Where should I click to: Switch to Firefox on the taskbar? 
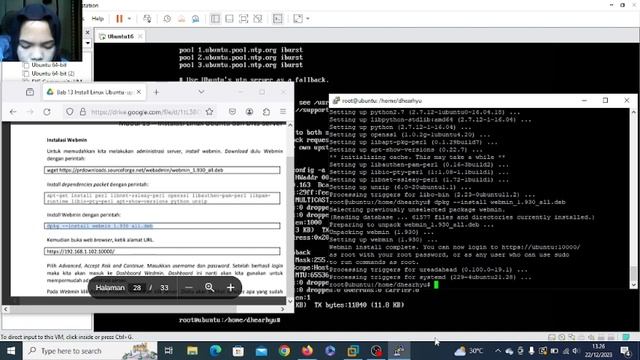[x=307, y=351]
